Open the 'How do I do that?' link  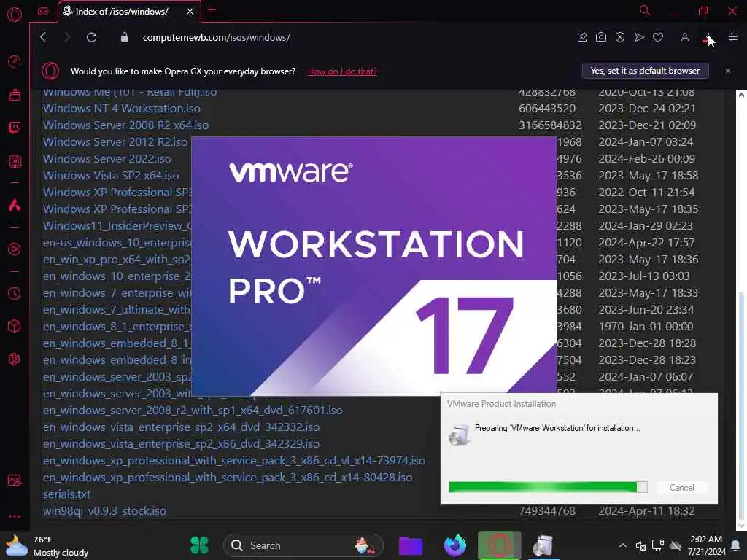[342, 71]
